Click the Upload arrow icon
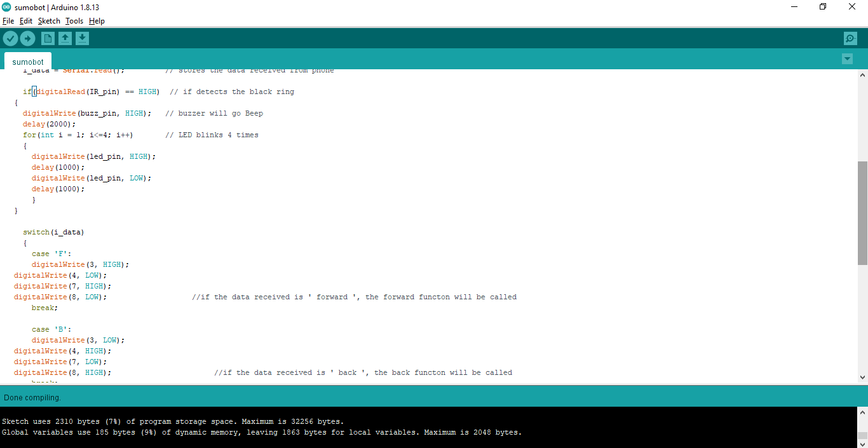868x448 pixels. pyautogui.click(x=27, y=38)
